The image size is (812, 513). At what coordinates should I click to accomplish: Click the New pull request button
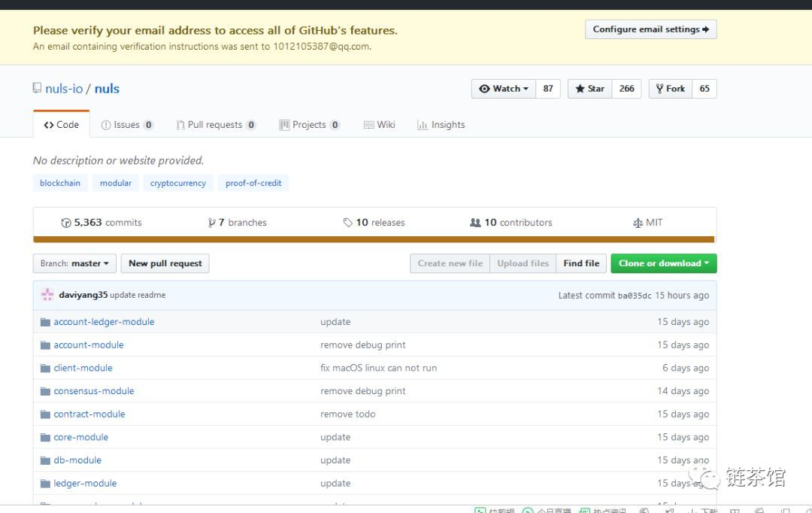pos(165,263)
